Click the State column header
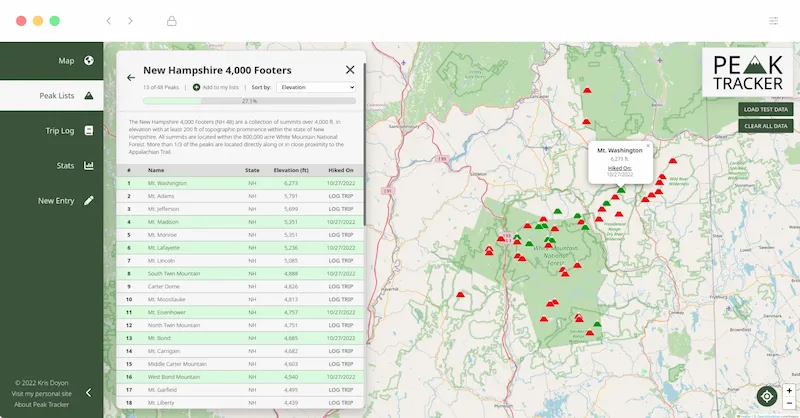800x418 pixels. [x=252, y=170]
